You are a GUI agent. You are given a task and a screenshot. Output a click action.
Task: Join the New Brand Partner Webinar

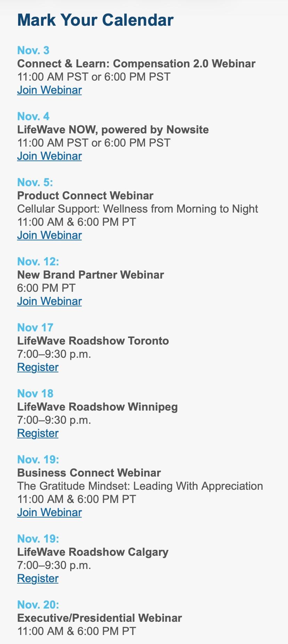[49, 301]
